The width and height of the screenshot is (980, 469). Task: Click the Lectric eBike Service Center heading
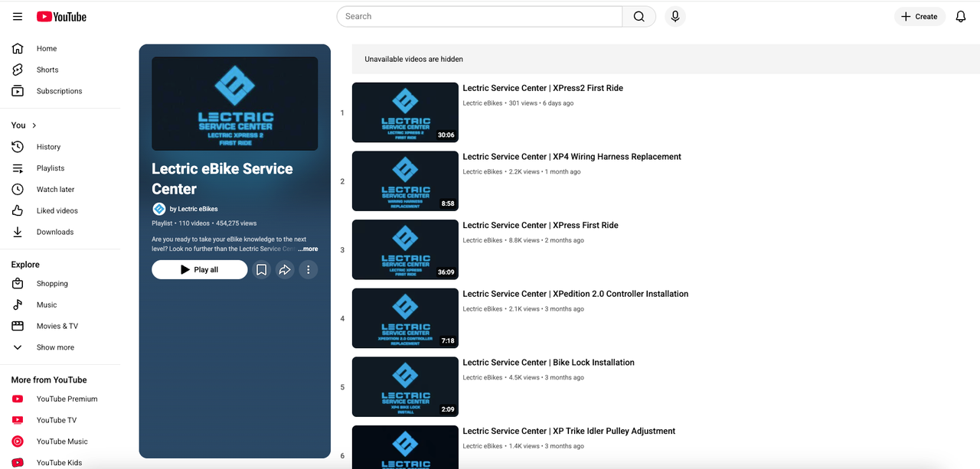222,179
